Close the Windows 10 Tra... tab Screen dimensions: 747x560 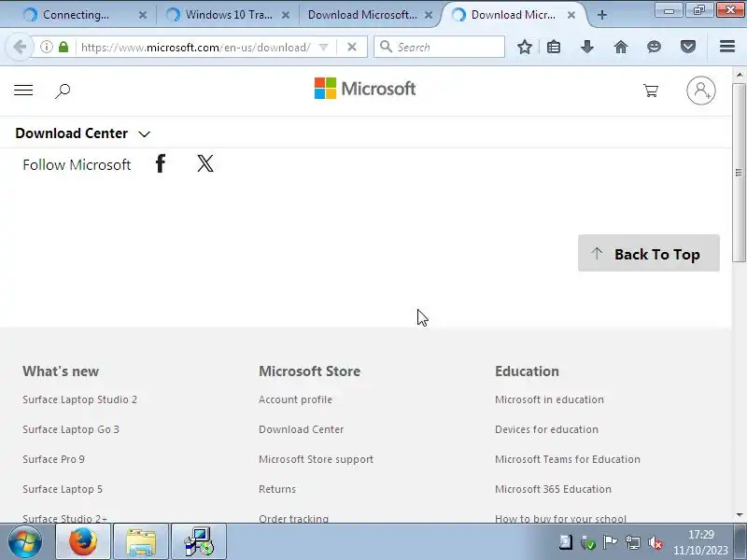coord(286,15)
